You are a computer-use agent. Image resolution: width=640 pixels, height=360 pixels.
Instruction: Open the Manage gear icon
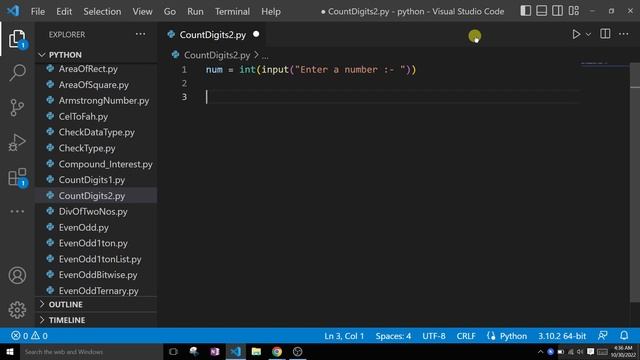17,310
